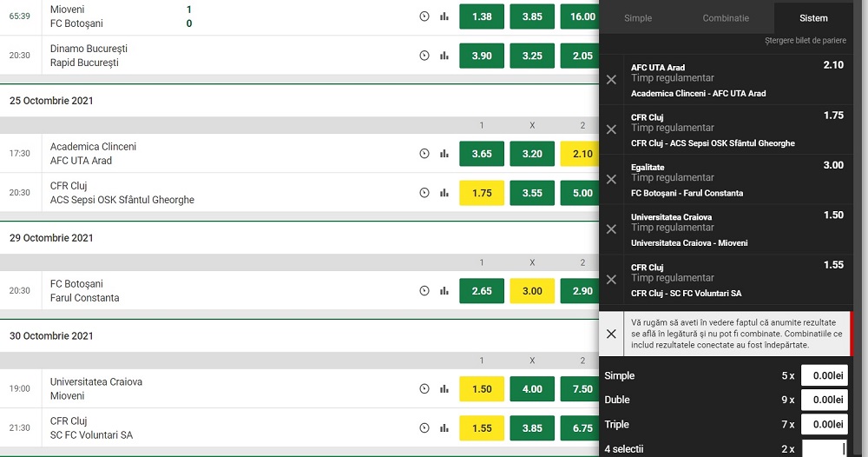
Task: Remove Egalitate selection from betslip
Action: 611,180
